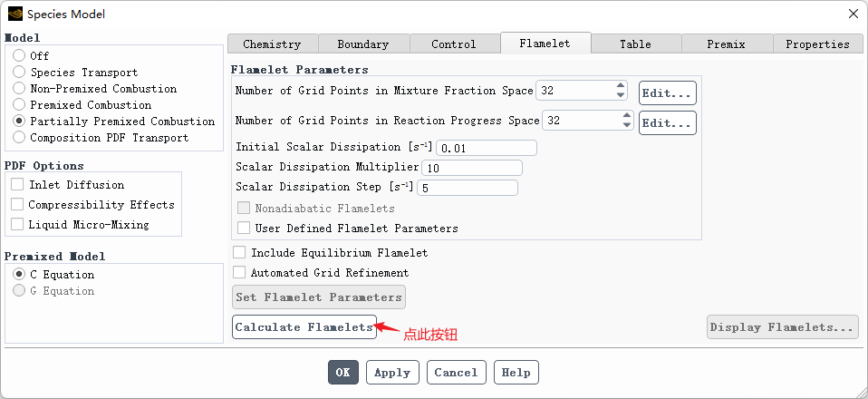Click Initial Scalar Dissipation input field
The height and width of the screenshot is (399, 868).
click(x=487, y=148)
